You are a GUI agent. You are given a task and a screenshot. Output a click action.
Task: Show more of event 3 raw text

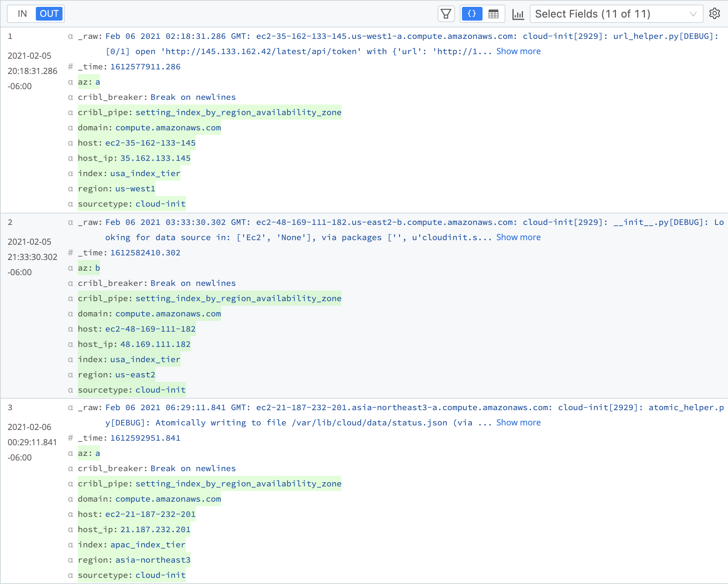(x=518, y=423)
